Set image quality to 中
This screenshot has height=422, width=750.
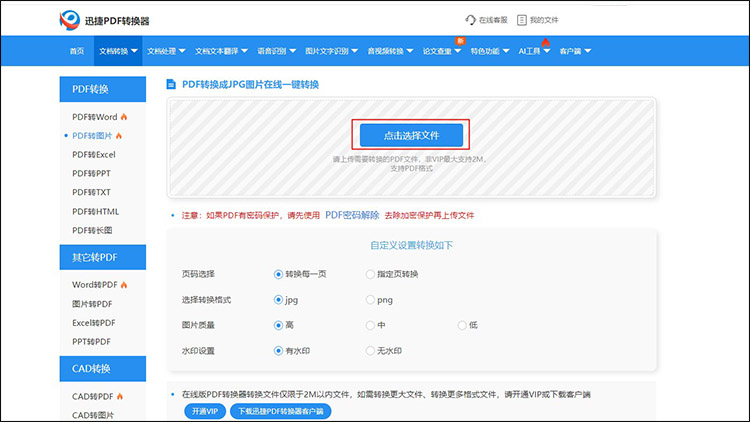pyautogui.click(x=370, y=325)
